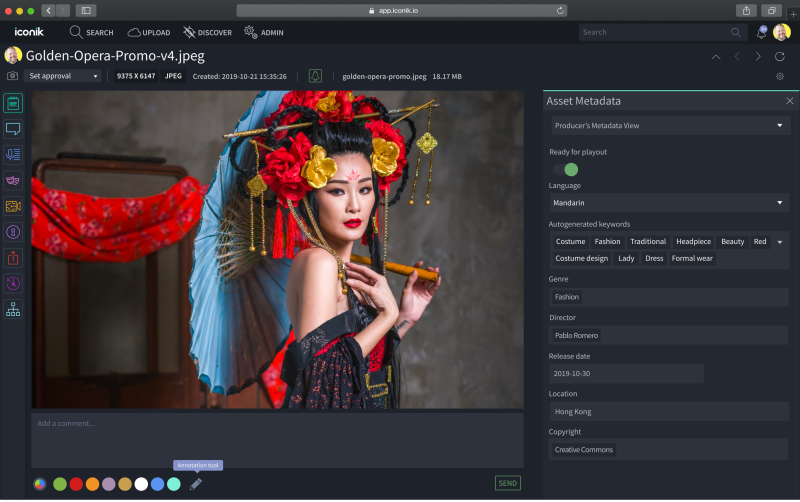Screen dimensions: 800x502
Task: Pick the green annotation color
Action: [x=60, y=484]
